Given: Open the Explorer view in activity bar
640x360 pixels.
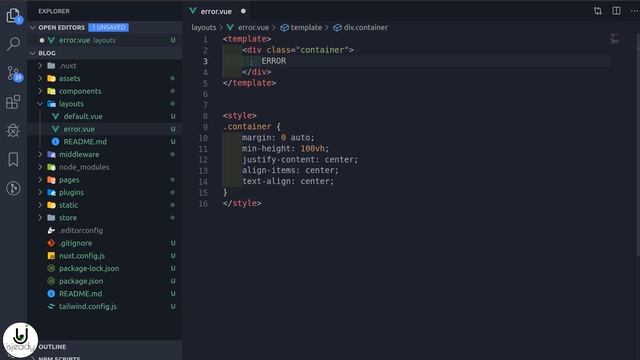Looking at the screenshot, I should 13,16.
